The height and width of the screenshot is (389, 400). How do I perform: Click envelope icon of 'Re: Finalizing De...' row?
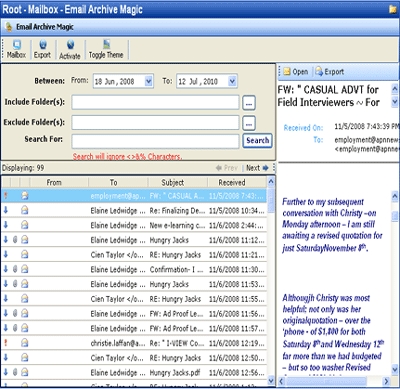25,210
